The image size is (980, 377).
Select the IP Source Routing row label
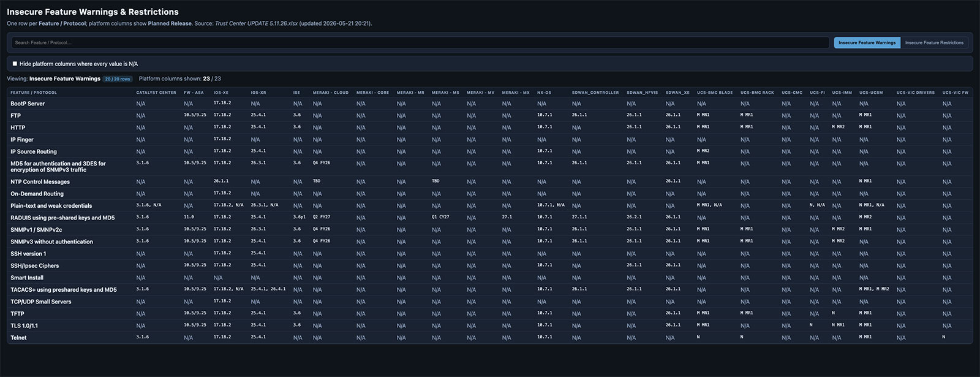coord(34,151)
